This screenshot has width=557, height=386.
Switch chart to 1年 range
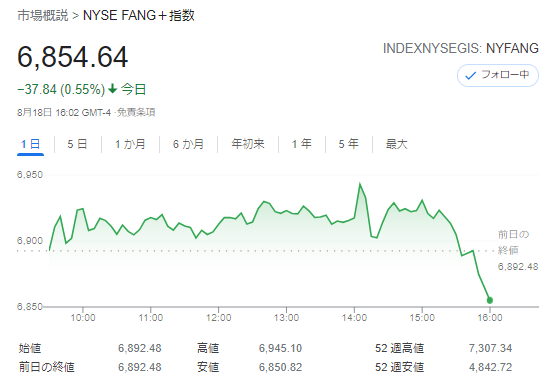tap(302, 144)
